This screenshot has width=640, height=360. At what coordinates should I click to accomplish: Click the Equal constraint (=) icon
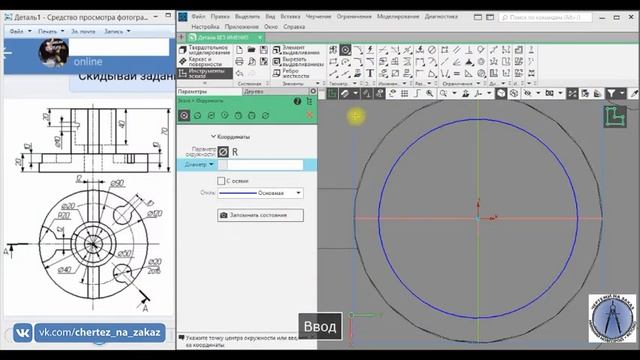click(x=457, y=73)
